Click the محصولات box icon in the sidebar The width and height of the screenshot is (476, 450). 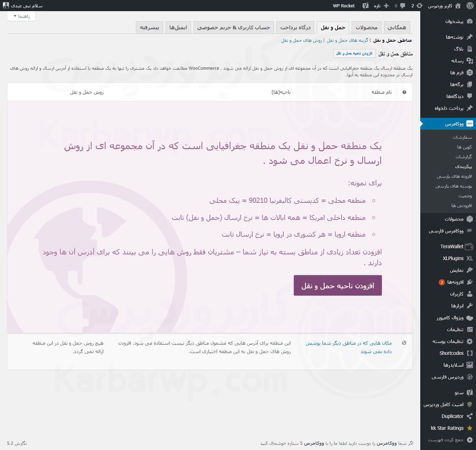click(x=470, y=219)
